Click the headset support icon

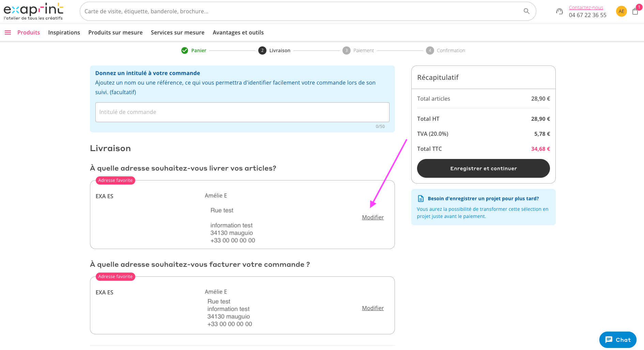click(559, 11)
